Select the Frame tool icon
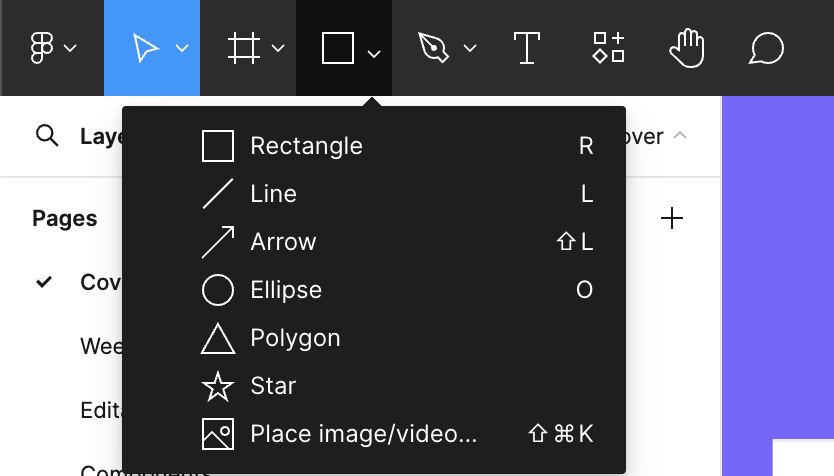The width and height of the screenshot is (834, 476). (x=244, y=48)
